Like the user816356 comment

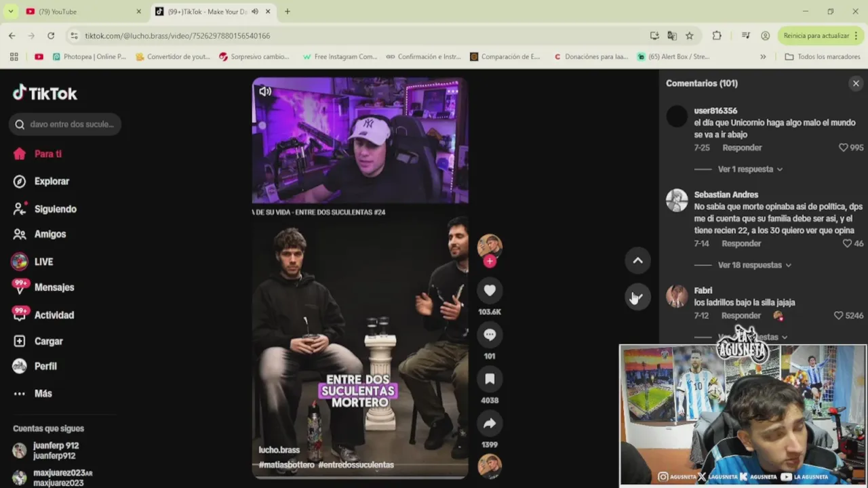click(844, 148)
